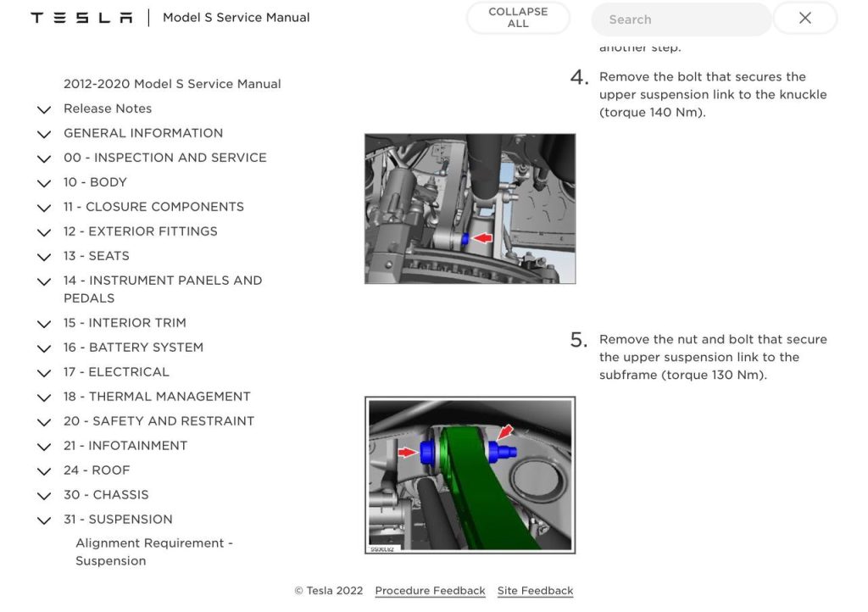Viewport: 868px width, 612px height.
Task: Expand the 00 - Inspection and Service chevron
Action: coord(44,159)
